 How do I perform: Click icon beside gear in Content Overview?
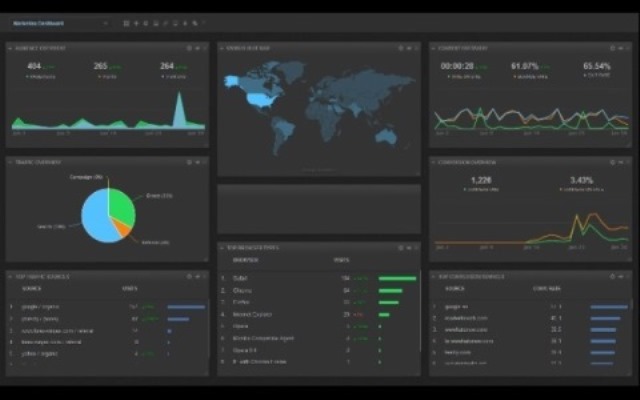[x=621, y=48]
